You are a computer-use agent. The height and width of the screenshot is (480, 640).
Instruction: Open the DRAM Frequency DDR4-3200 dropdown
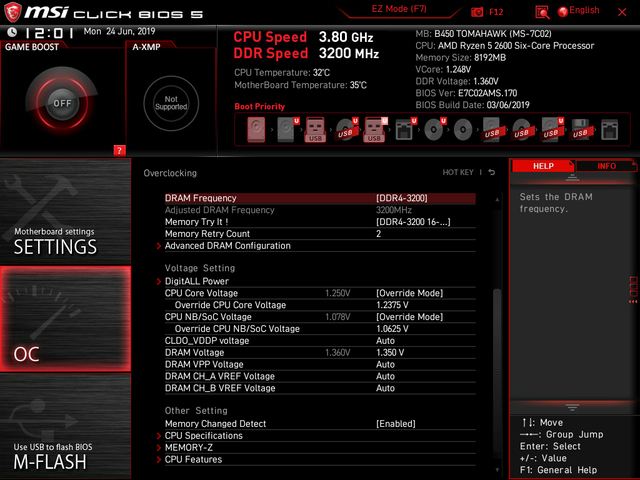pos(402,198)
